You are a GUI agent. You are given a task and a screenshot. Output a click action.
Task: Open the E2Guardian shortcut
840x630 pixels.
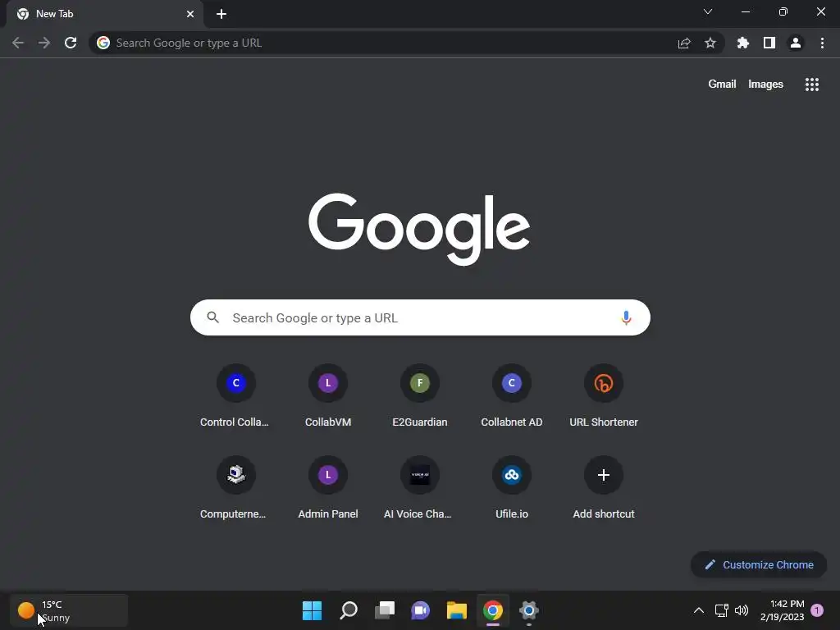pos(420,396)
